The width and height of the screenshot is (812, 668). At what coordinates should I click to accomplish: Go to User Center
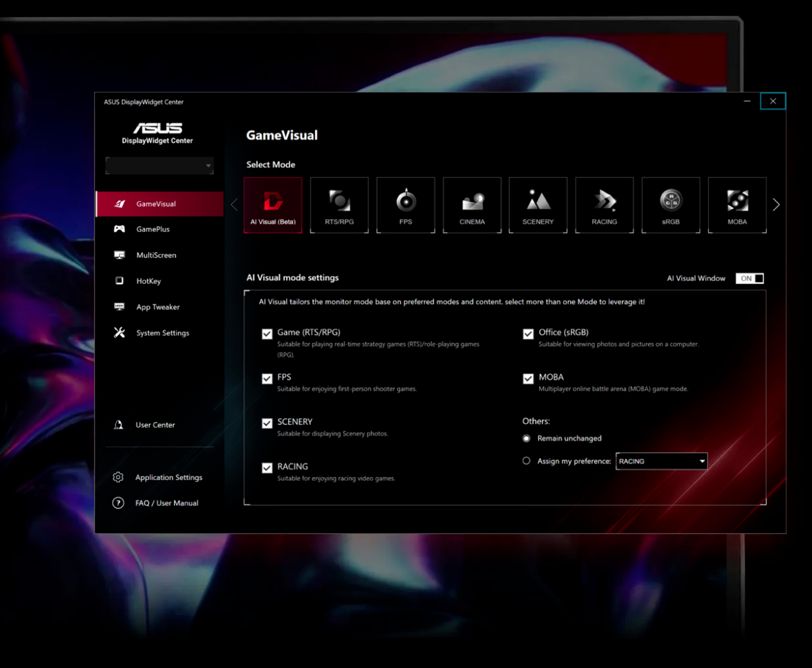click(155, 425)
